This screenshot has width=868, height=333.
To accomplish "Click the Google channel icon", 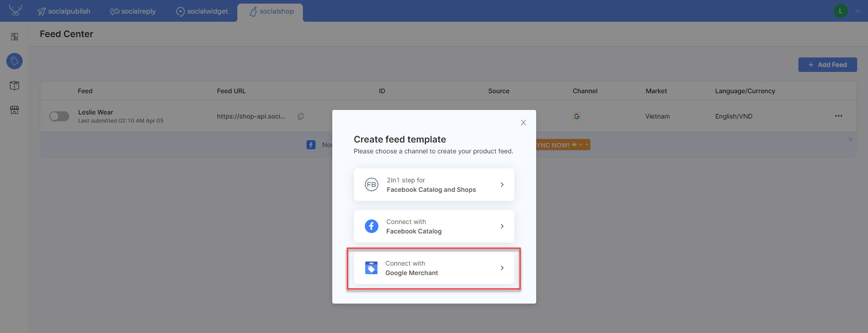I will tap(576, 116).
